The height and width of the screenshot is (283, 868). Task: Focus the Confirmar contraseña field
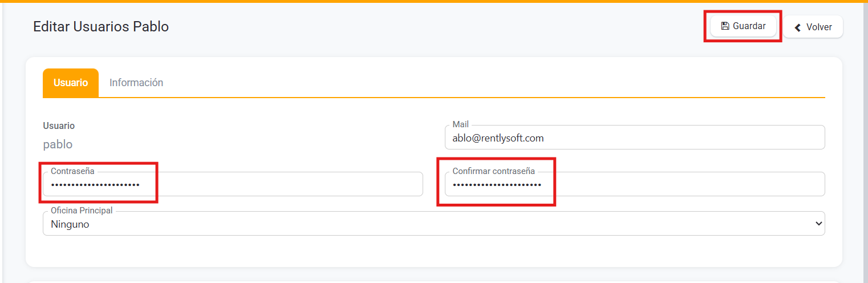[x=634, y=185]
